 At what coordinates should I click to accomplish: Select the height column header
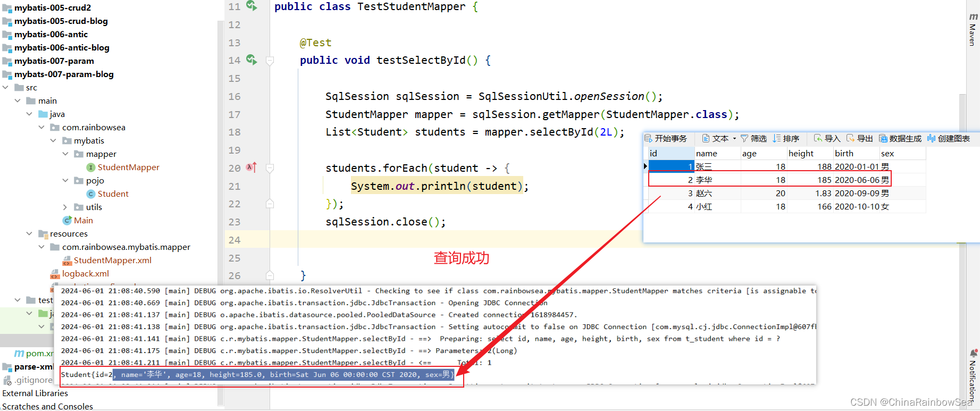[810, 153]
